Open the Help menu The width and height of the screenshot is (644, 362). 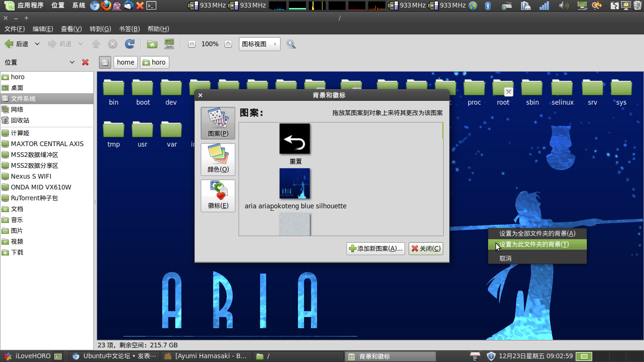158,29
